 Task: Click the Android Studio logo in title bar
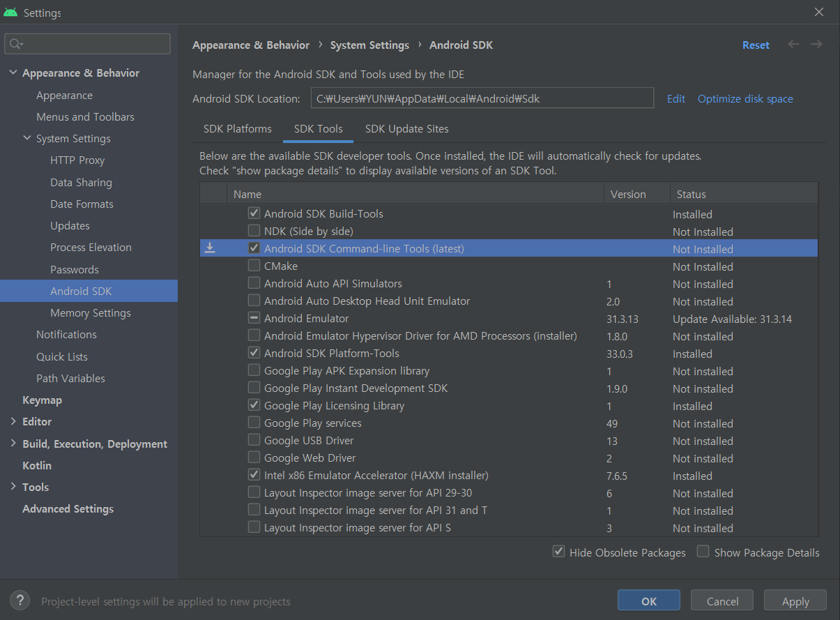tap(10, 13)
